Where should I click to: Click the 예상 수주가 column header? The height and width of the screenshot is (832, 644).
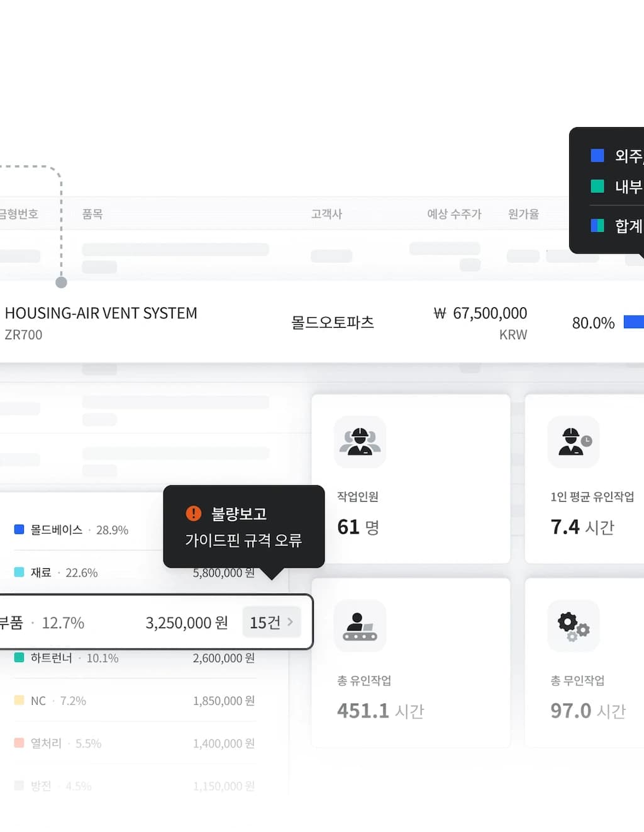(454, 214)
